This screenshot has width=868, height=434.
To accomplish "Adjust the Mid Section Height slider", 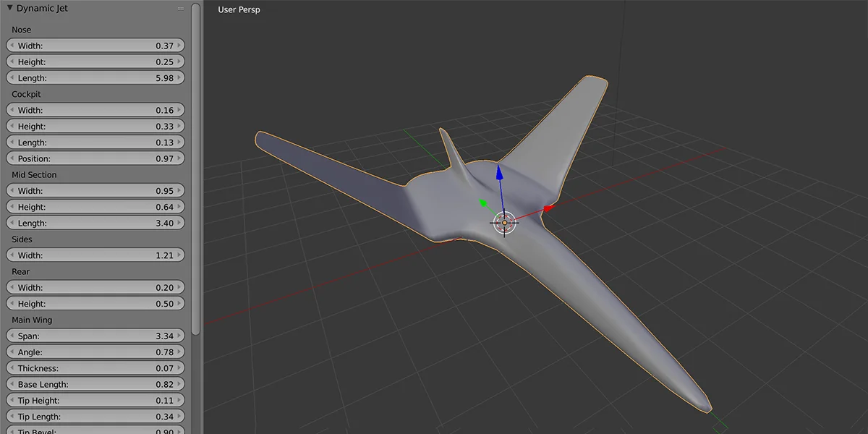I will [x=95, y=207].
